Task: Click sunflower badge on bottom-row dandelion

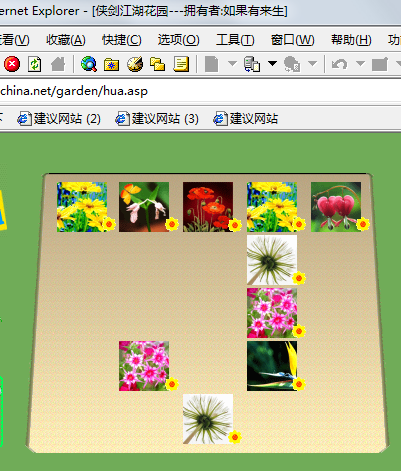Action: 235,437
